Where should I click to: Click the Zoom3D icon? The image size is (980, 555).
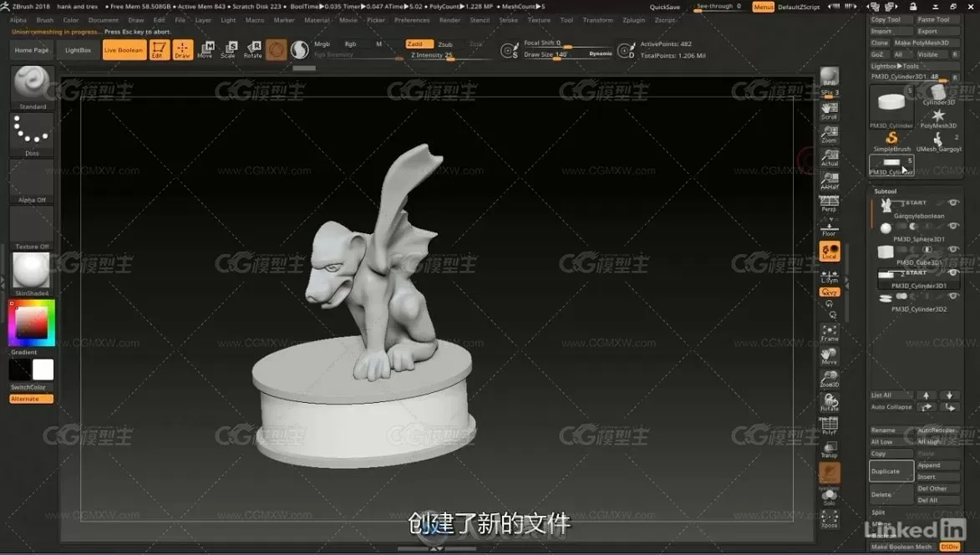coord(830,379)
